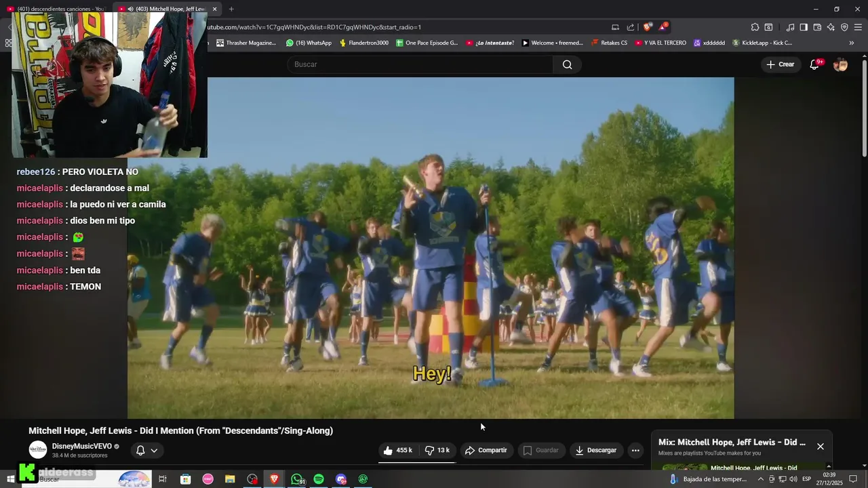The height and width of the screenshot is (488, 868).
Task: Open the browser extensions puzzle icon
Action: [x=755, y=27]
